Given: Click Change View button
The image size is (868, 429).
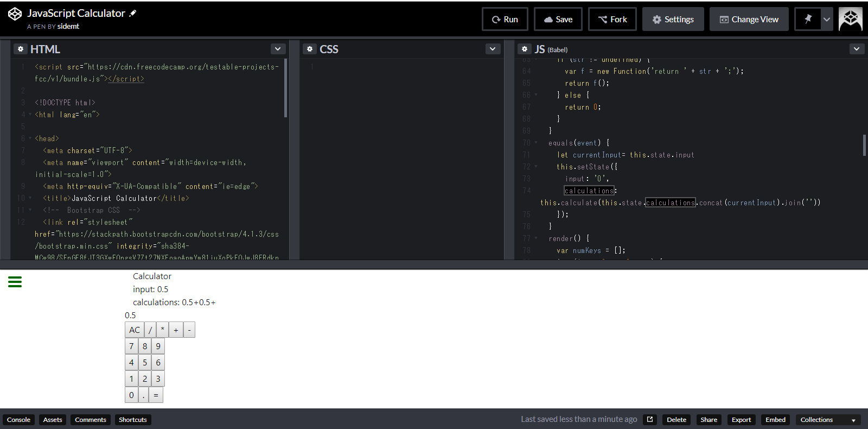Looking at the screenshot, I should pyautogui.click(x=749, y=19).
